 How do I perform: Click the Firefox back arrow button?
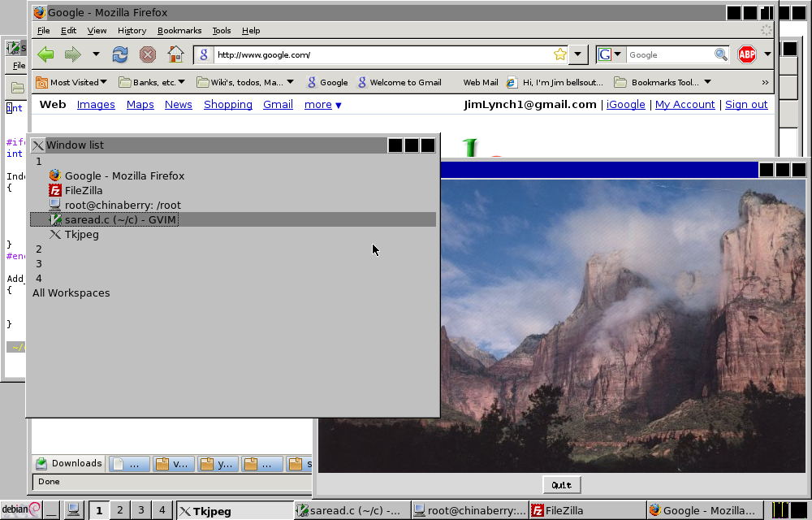click(x=46, y=54)
